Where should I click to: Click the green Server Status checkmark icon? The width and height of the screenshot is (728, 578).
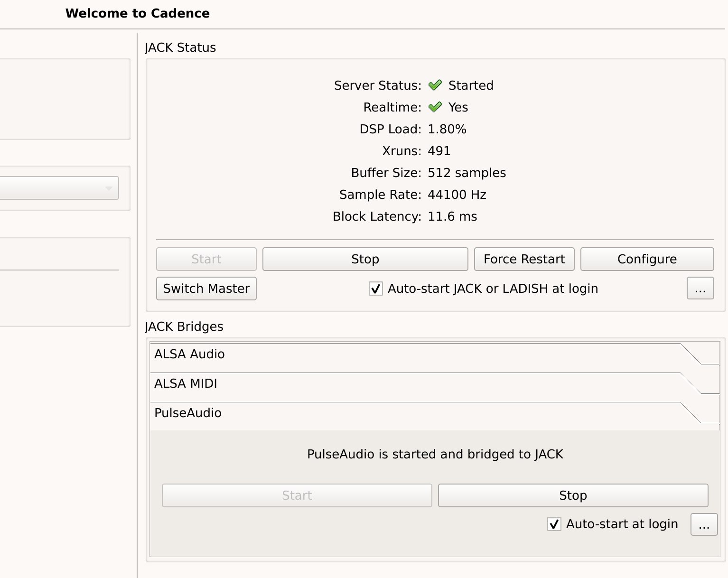pos(435,85)
